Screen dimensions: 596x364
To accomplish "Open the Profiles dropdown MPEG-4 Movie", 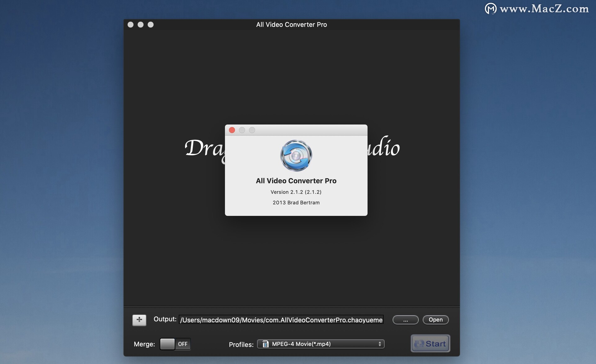I will pyautogui.click(x=321, y=344).
